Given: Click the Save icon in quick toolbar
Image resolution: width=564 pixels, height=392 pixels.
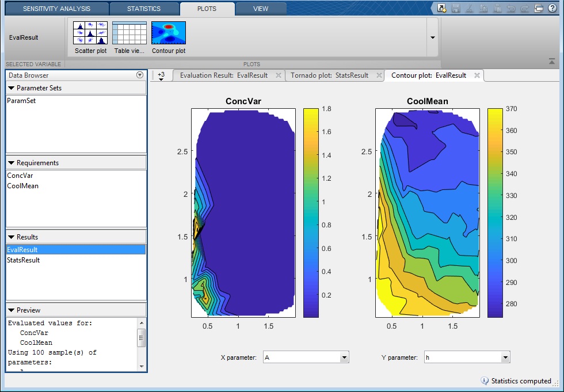Looking at the screenshot, I should tap(456, 9).
